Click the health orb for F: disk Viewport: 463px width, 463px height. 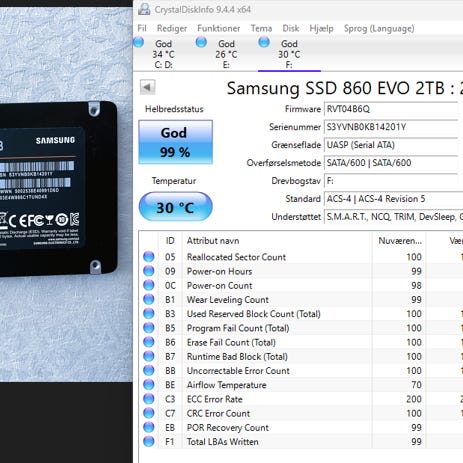click(x=264, y=42)
